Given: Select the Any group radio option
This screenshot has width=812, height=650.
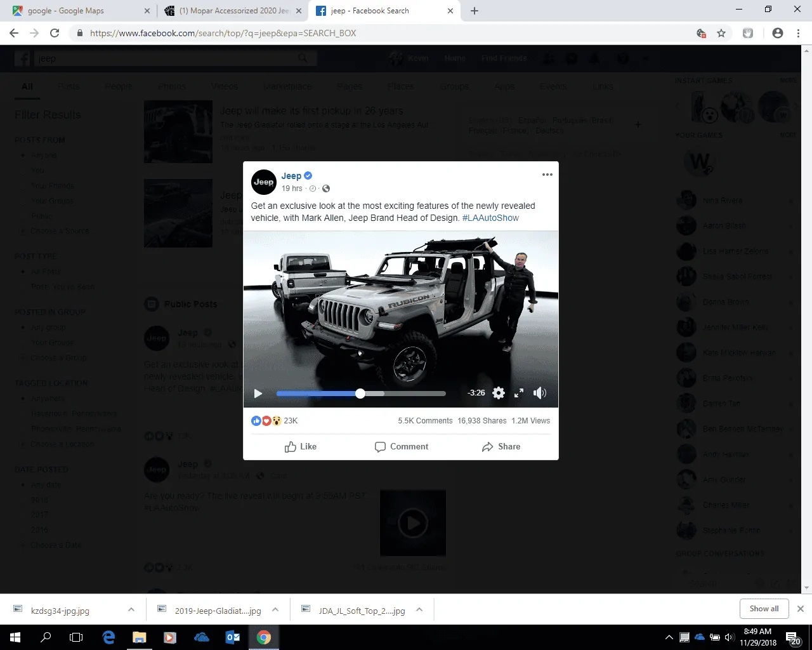Looking at the screenshot, I should pos(23,328).
